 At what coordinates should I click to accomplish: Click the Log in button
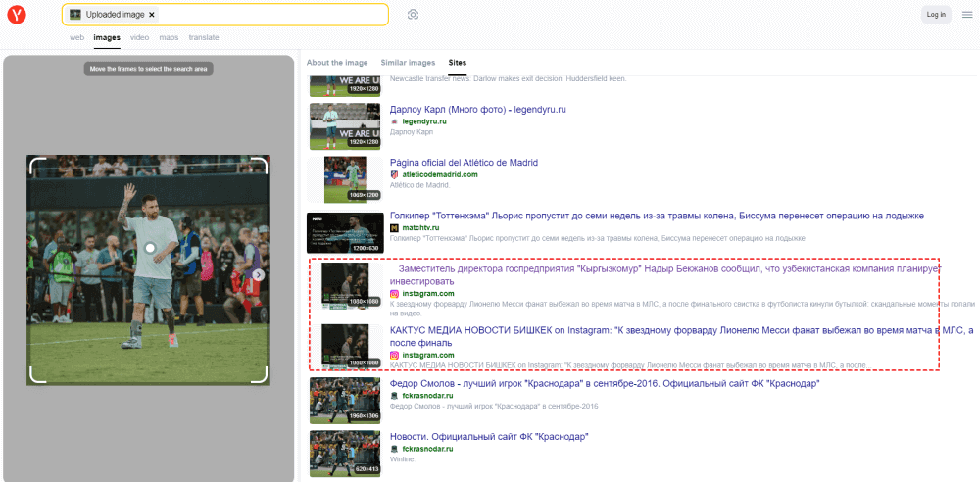(936, 15)
